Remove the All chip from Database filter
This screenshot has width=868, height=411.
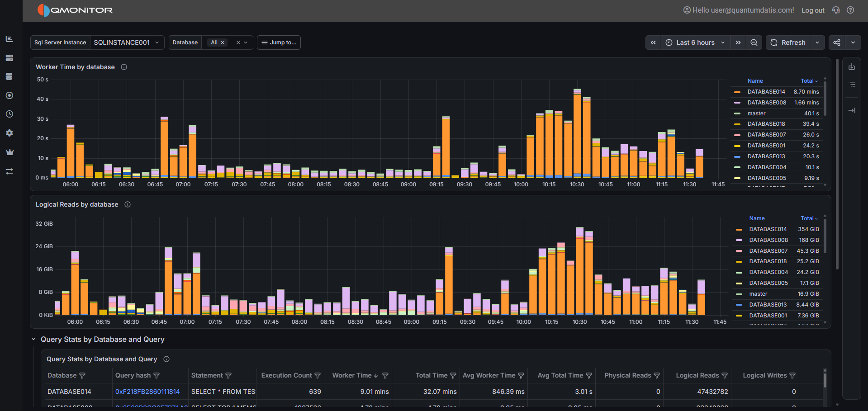[x=223, y=43]
